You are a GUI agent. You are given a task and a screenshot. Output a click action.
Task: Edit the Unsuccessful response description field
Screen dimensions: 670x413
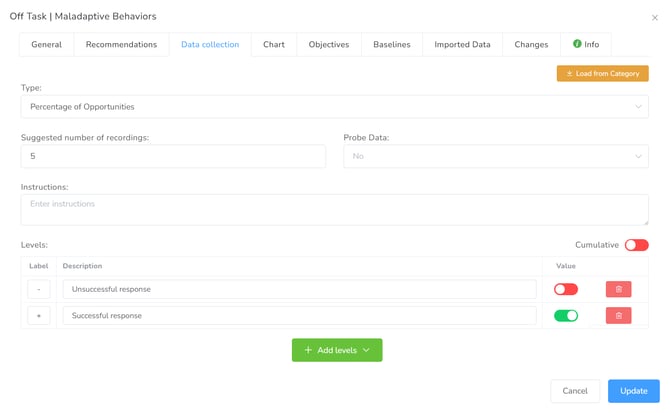[x=299, y=289]
